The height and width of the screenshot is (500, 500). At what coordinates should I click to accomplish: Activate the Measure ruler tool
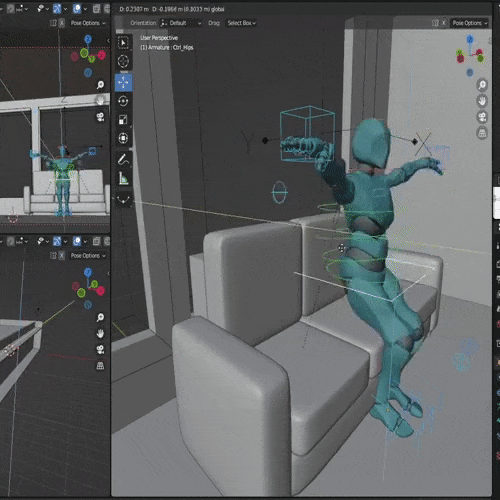coord(123,179)
